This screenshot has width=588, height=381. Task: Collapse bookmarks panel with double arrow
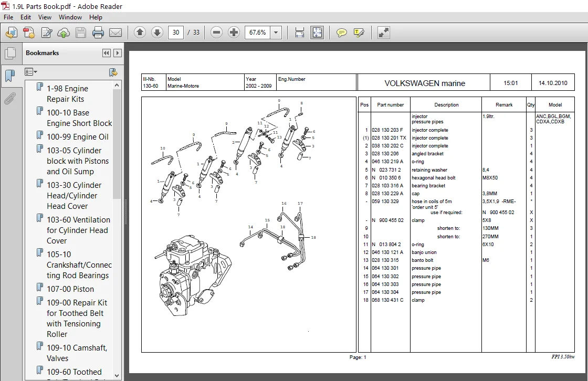coord(107,53)
